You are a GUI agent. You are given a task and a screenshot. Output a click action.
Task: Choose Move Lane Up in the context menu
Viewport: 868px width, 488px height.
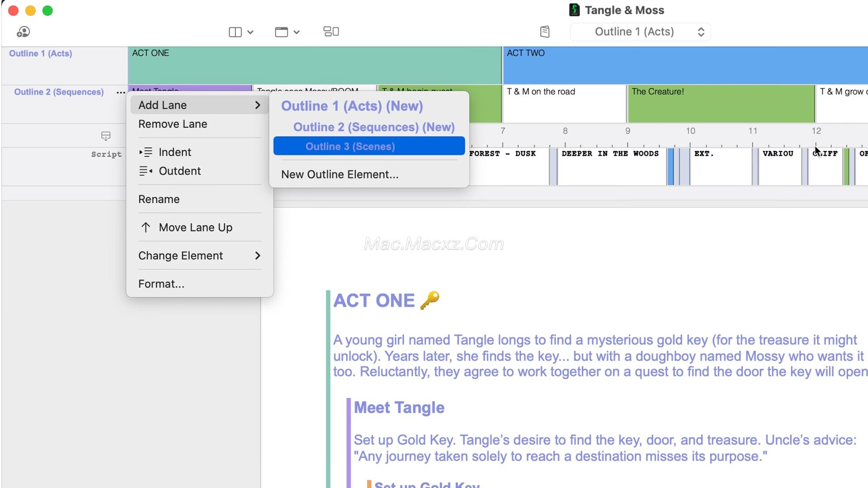(x=195, y=228)
